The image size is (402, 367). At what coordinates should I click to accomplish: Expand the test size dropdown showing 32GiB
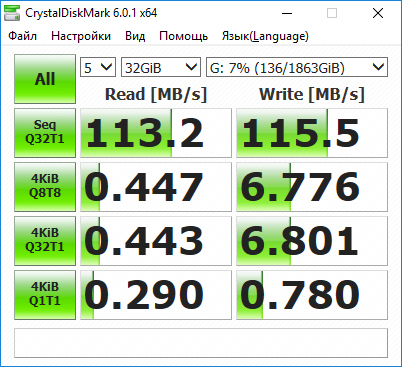pyautogui.click(x=161, y=68)
